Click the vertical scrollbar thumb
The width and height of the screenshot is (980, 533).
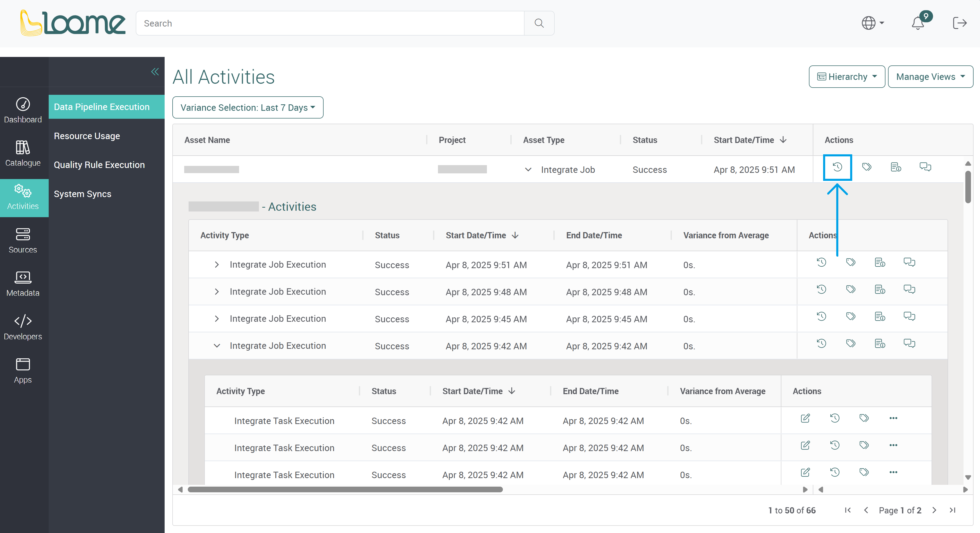pyautogui.click(x=968, y=187)
